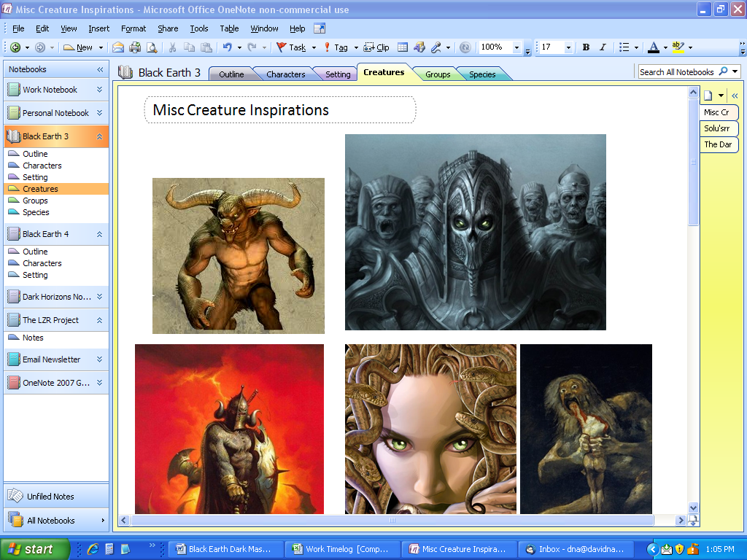Expand the Dark Horizons notebook
The height and width of the screenshot is (560, 747).
pos(101,297)
